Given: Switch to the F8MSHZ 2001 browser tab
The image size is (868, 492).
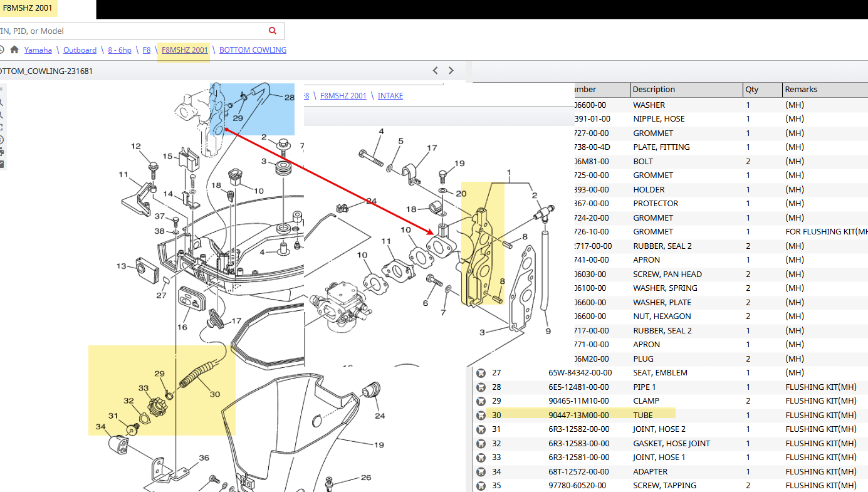Looking at the screenshot, I should coord(28,8).
